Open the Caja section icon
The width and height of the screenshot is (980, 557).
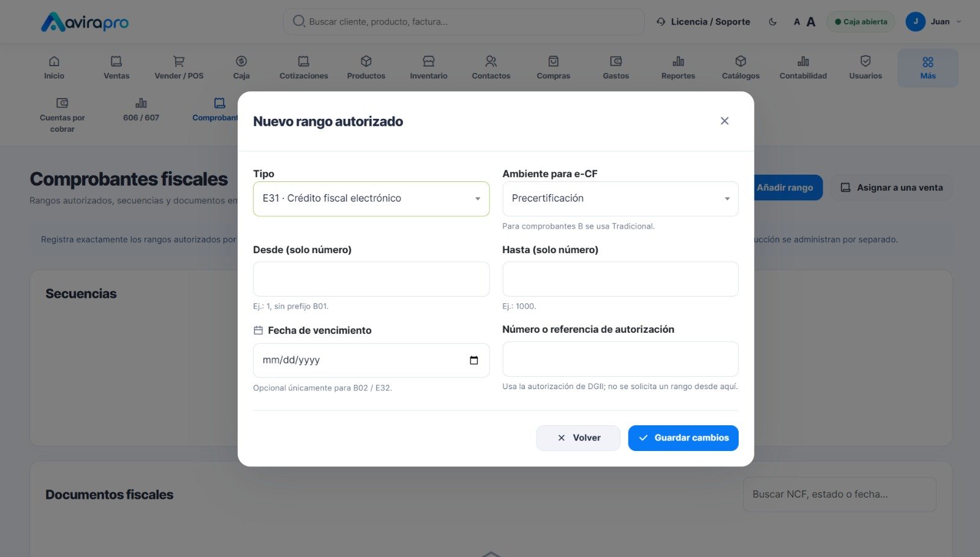[x=241, y=61]
